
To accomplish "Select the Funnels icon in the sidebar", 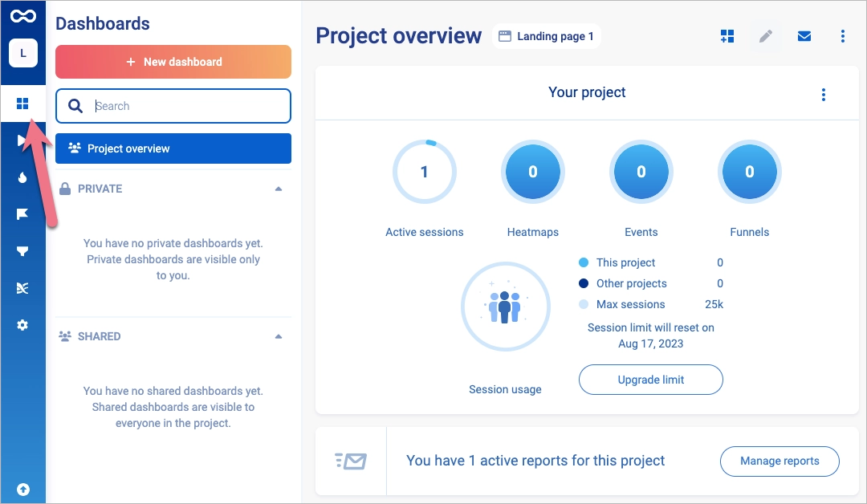I will pos(22,251).
